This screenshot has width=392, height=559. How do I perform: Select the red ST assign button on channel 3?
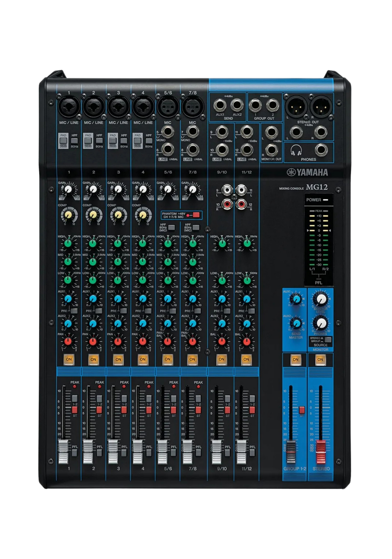coord(124,410)
